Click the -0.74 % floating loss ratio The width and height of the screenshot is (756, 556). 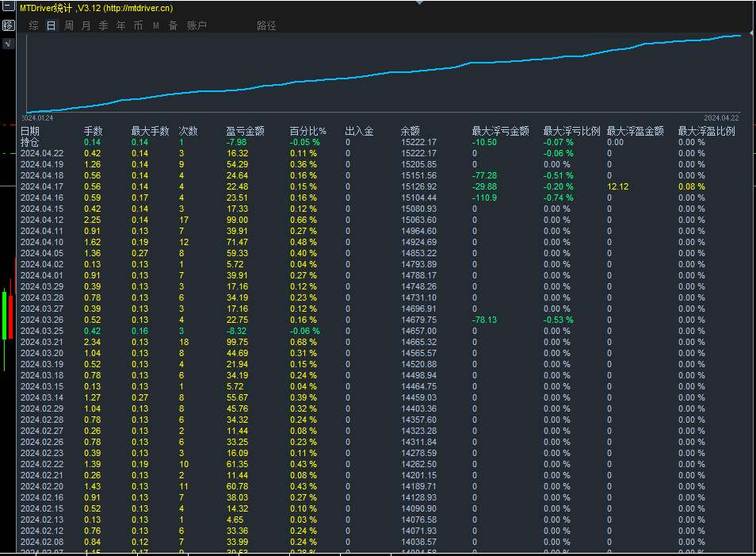(559, 197)
